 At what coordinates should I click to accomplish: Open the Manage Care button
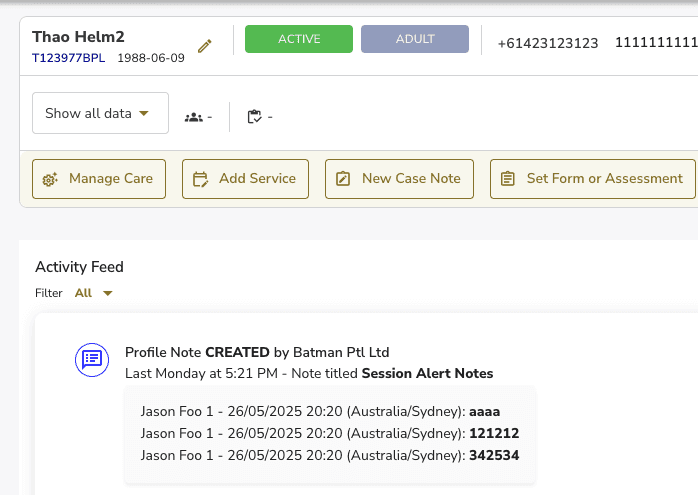pos(99,179)
